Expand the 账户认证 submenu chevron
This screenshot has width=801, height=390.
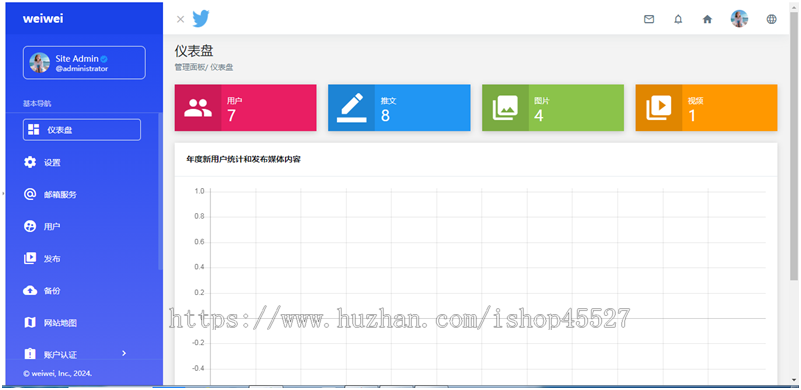coord(124,353)
